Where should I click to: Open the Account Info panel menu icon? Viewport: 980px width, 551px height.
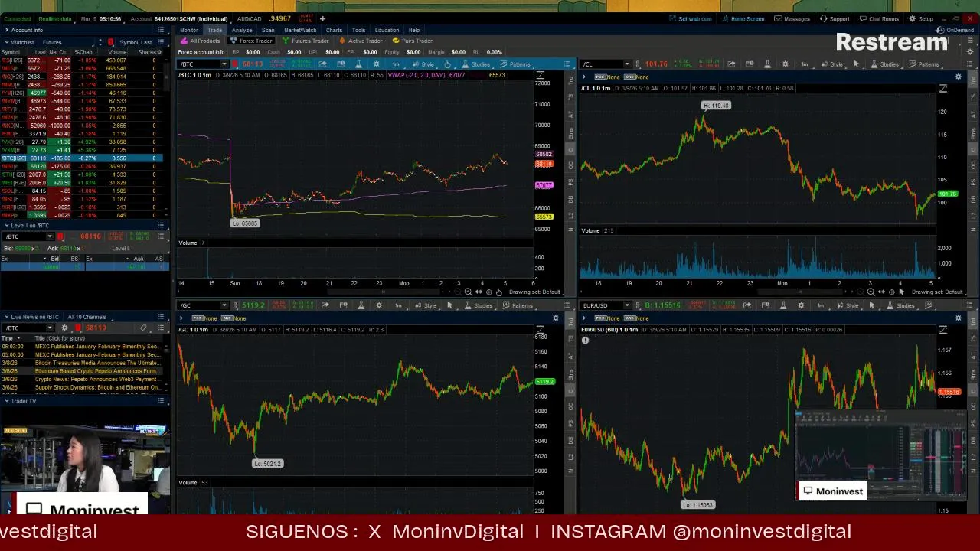(x=161, y=30)
